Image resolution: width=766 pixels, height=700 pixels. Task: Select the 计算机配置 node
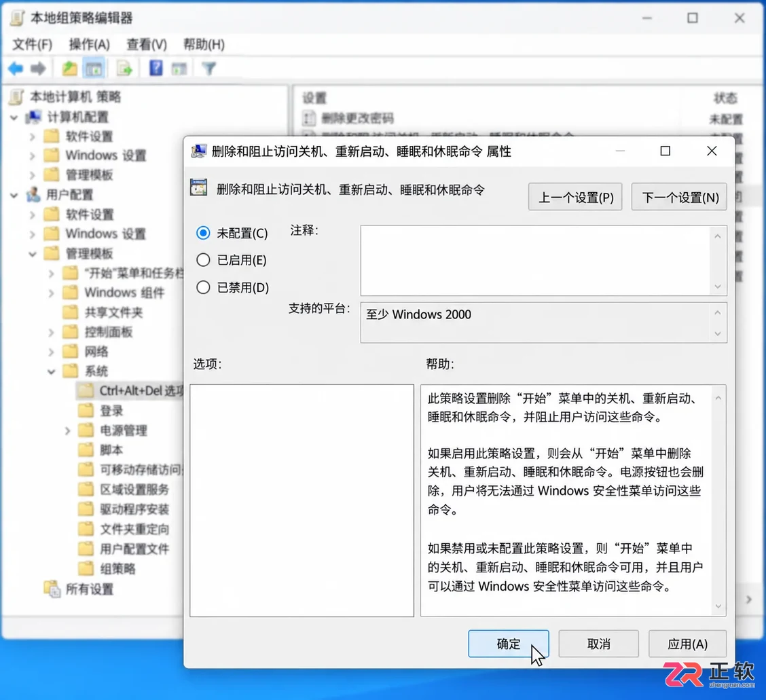pos(77,117)
